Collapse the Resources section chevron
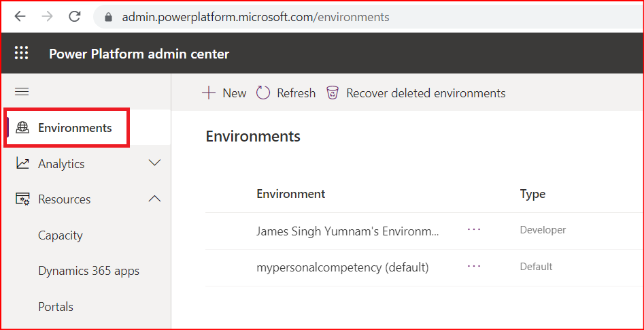644x330 pixels. (x=154, y=199)
